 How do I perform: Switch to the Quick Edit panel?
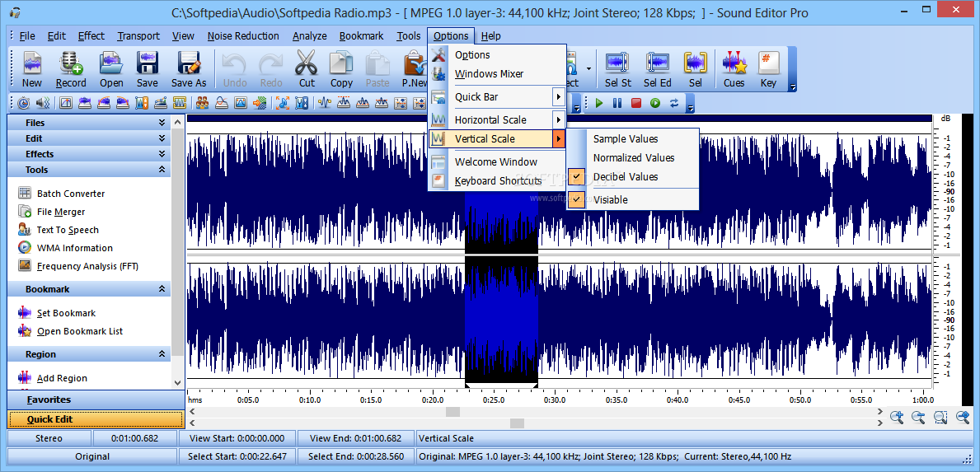point(95,419)
